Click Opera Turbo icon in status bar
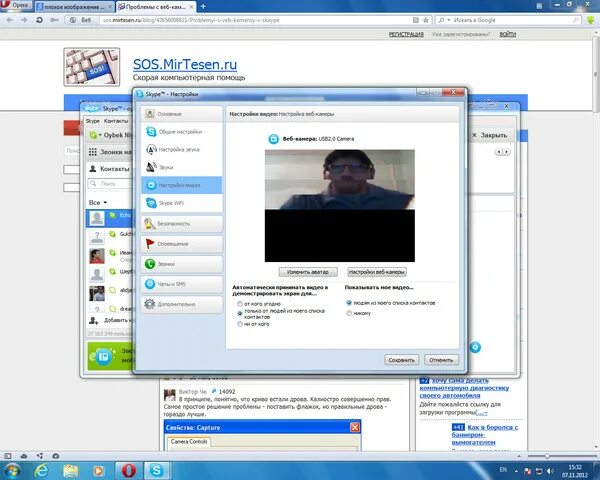Screen dimensions: 600x480 coord(55,456)
